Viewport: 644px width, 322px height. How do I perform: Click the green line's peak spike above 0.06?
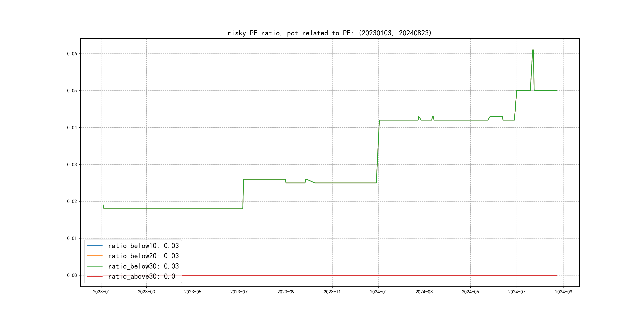[533, 50]
